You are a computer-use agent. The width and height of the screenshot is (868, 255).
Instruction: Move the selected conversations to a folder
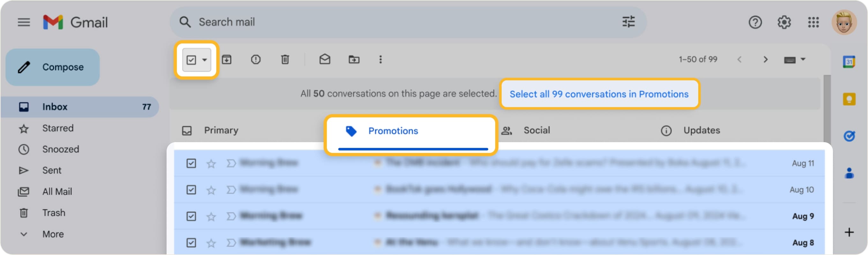click(x=354, y=60)
